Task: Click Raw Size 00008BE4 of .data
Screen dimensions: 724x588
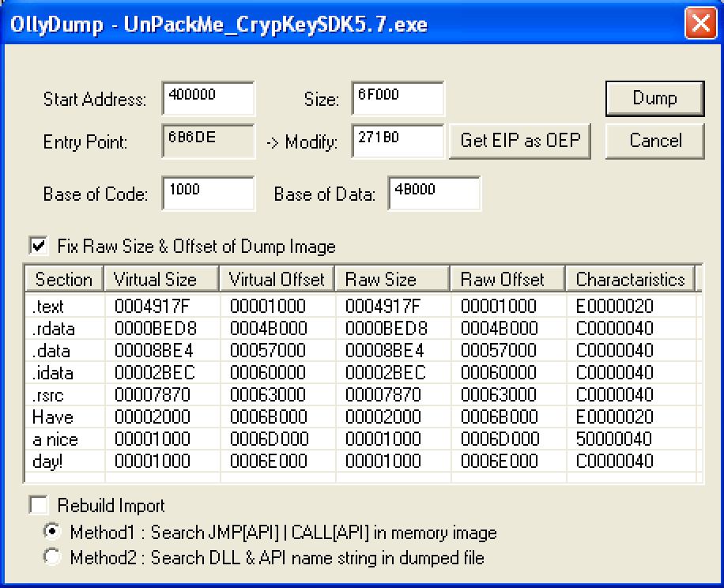Action: click(x=384, y=350)
